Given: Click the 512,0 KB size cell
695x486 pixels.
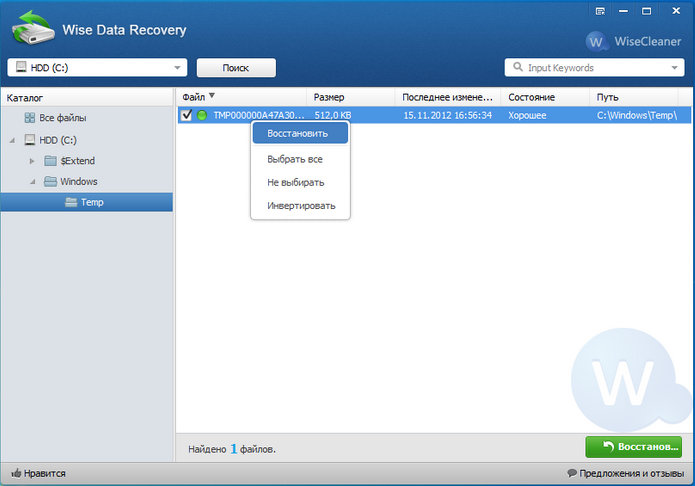Looking at the screenshot, I should coord(333,115).
